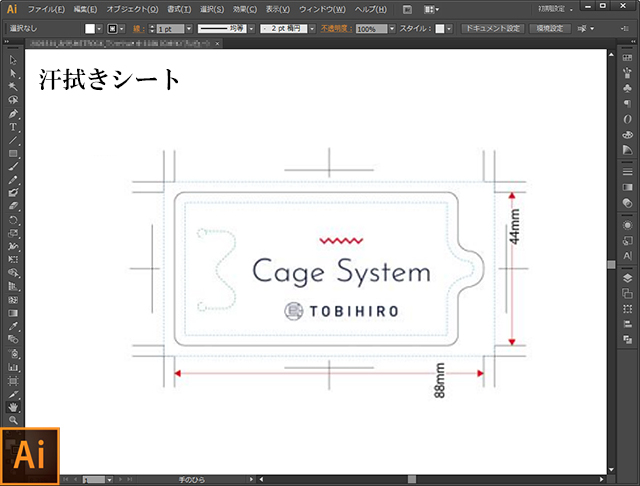Click the fill color swatch in control bar
Image resolution: width=640 pixels, height=486 pixels.
pos(90,29)
